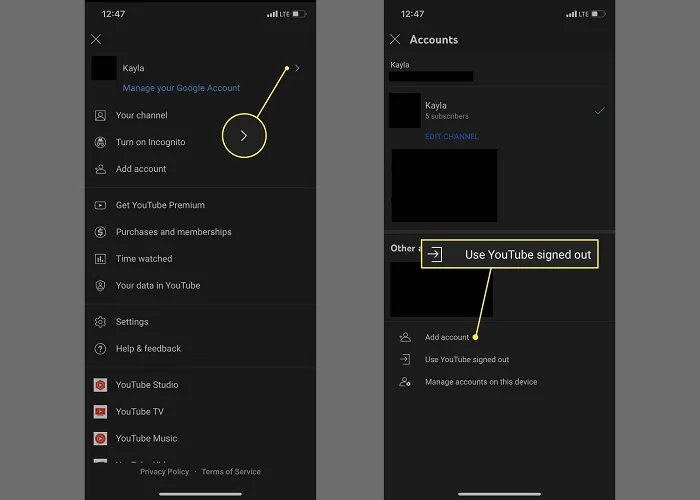Open Manage accounts on this device
This screenshot has height=500, width=700.
(481, 382)
